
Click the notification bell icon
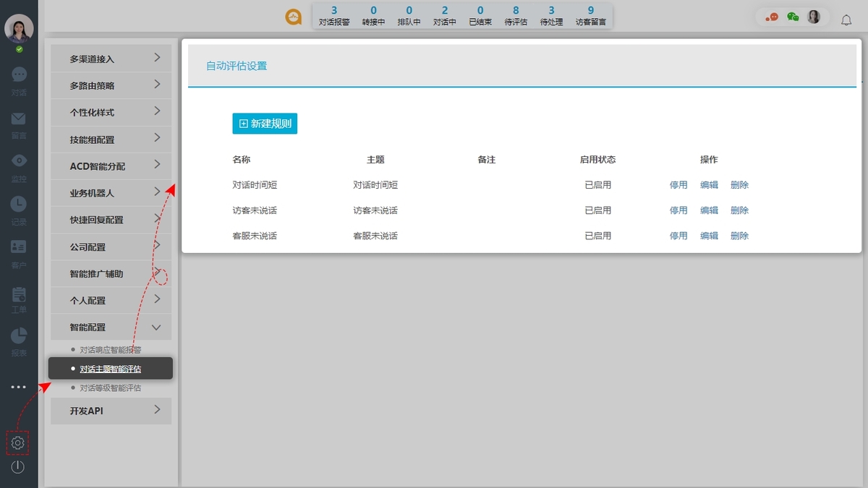(x=846, y=20)
